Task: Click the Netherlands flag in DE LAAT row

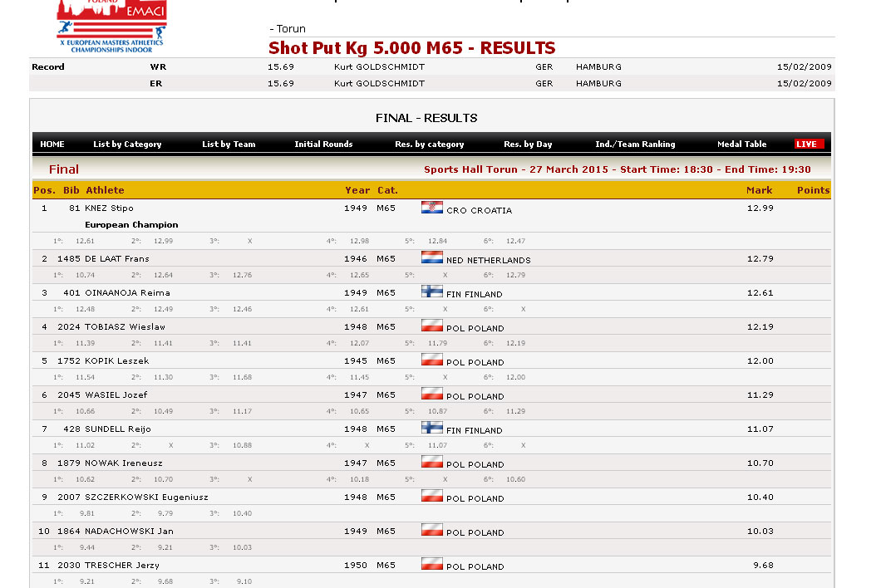Action: 431,258
